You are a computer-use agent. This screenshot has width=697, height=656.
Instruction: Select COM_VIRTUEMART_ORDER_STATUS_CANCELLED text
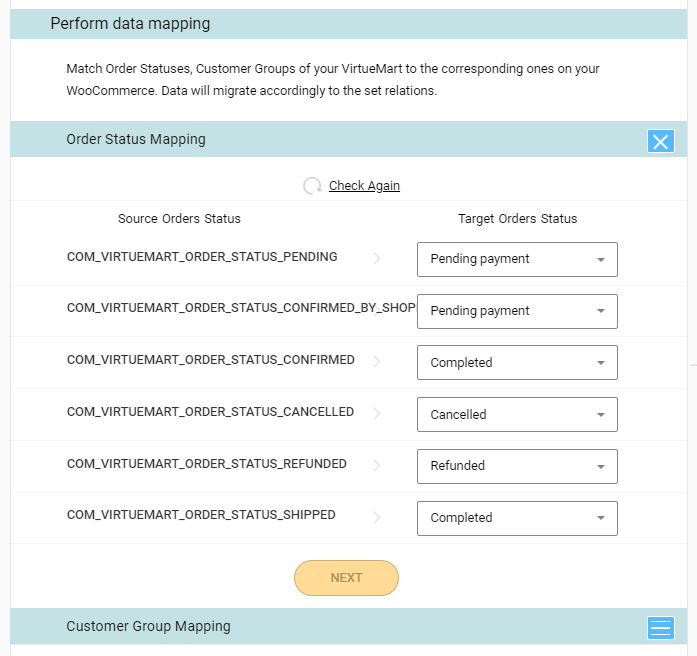tap(210, 412)
